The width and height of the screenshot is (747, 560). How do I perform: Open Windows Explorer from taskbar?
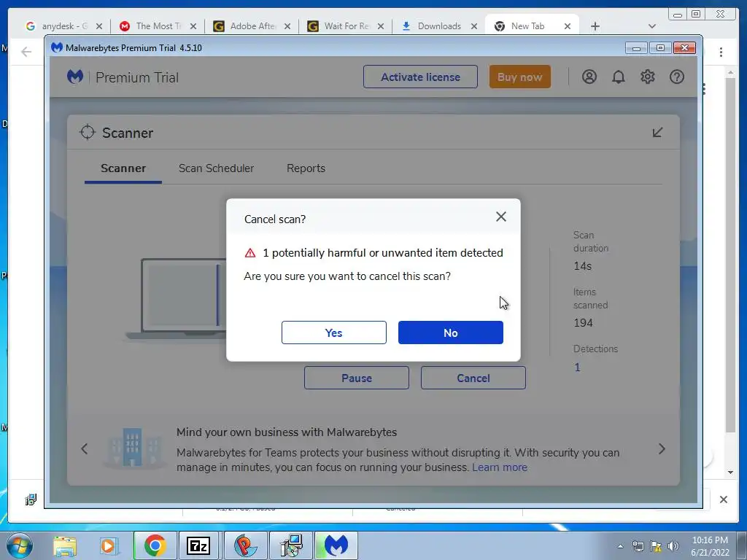coord(65,545)
